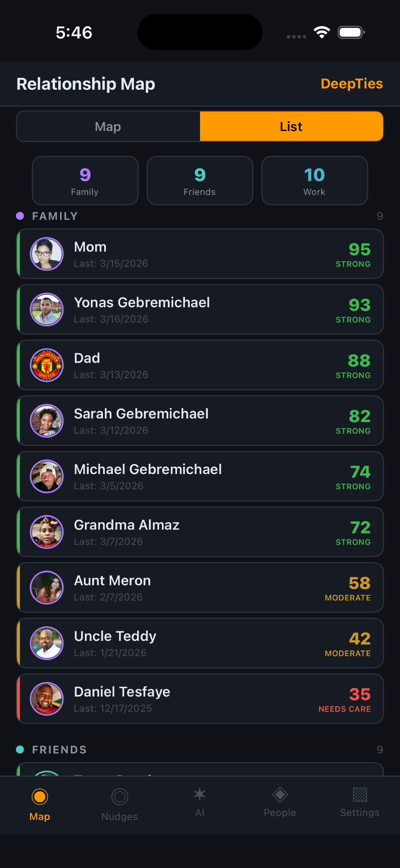Open the Nudges tab icon
Image resolution: width=400 pixels, height=868 pixels.
(119, 797)
